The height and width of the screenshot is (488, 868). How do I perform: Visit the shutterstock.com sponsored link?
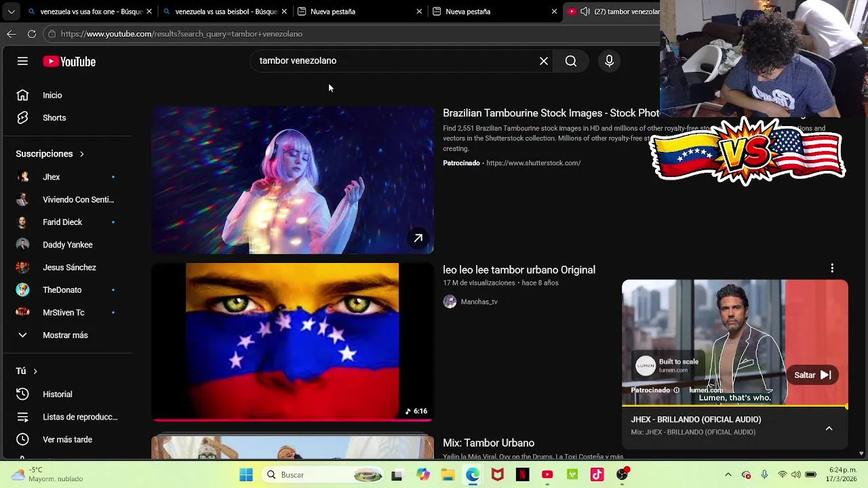(x=533, y=163)
